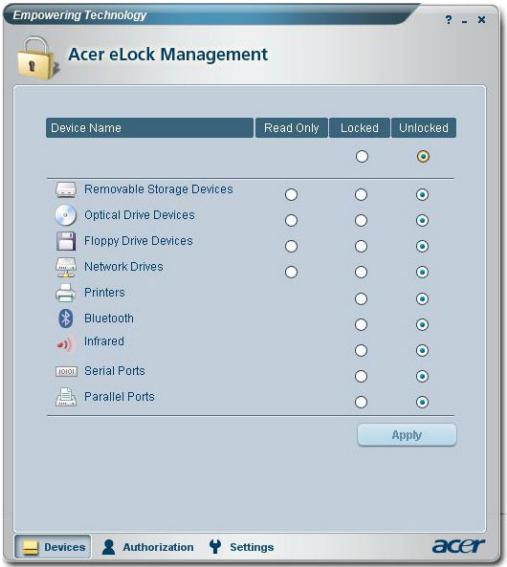
Task: Click the 'Parallel Ports' label
Action: point(119,397)
